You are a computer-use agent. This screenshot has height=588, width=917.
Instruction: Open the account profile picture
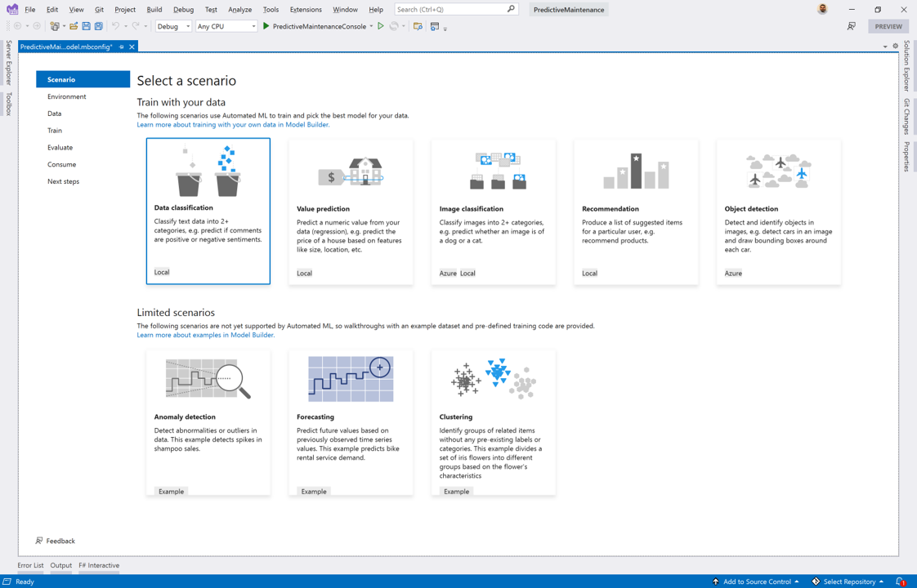coord(822,9)
